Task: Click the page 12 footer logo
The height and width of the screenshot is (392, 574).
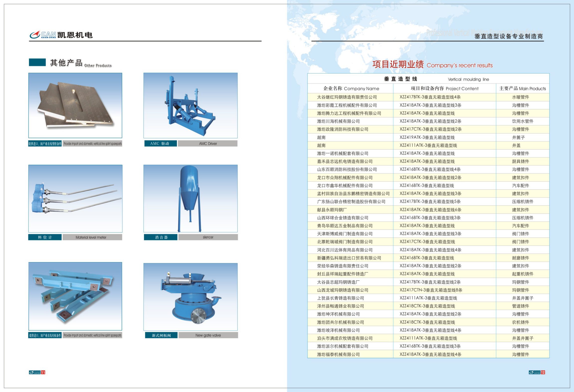Action: tap(537, 372)
